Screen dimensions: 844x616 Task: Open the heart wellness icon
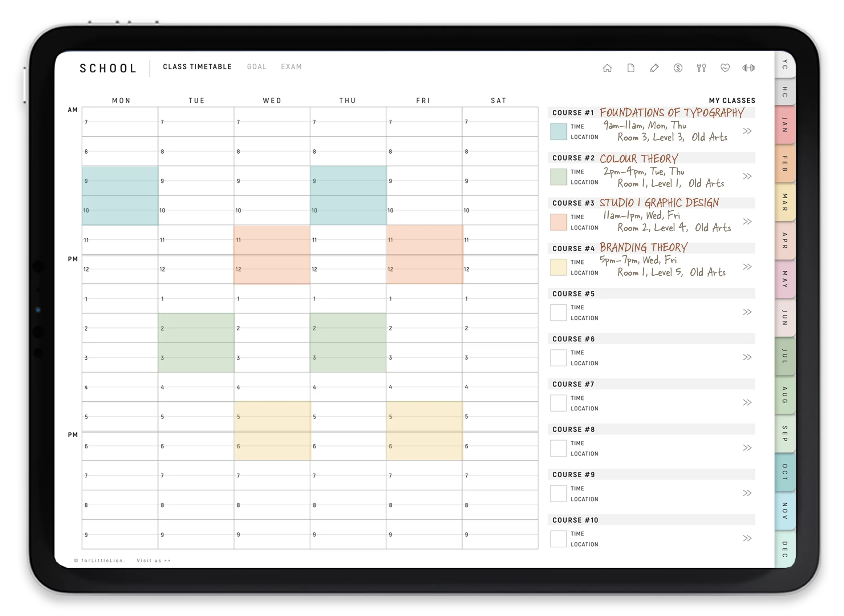725,68
